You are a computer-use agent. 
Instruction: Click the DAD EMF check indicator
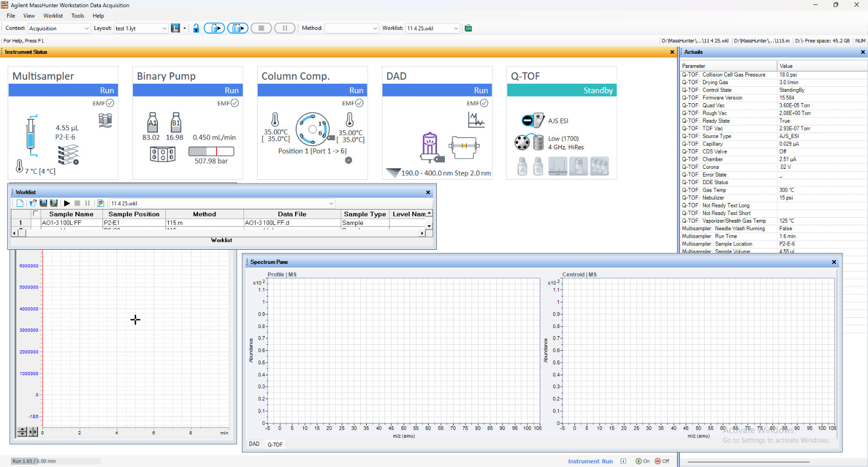coord(484,103)
